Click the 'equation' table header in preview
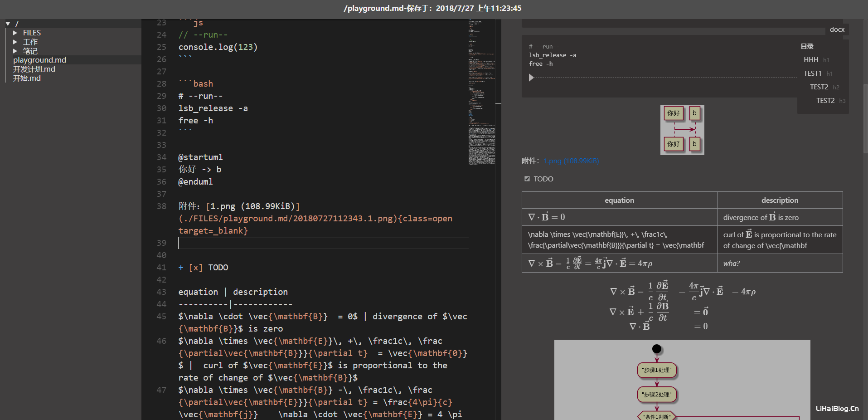 tap(619, 200)
